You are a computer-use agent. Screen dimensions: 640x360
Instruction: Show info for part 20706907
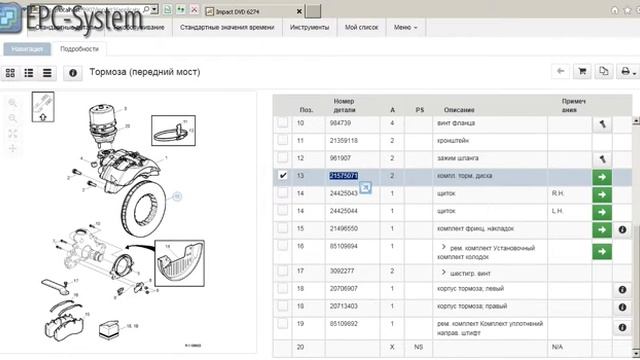(x=622, y=289)
